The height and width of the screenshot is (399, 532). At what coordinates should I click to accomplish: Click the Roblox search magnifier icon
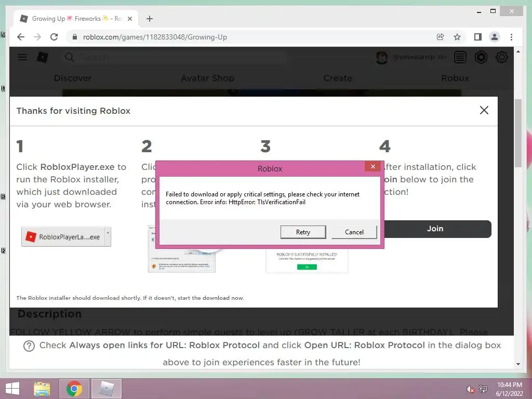click(x=69, y=57)
